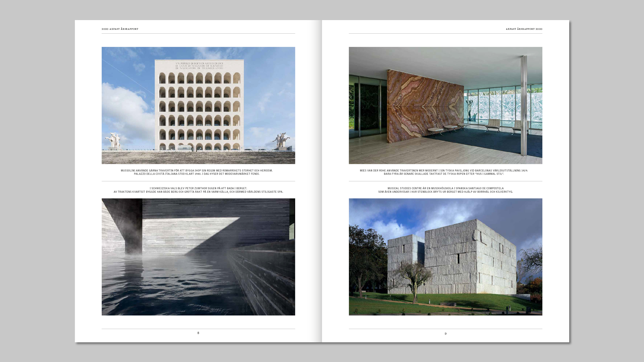Click the left header '2020 AXFAST ÅRSRAPPORT'
The height and width of the screenshot is (362, 644).
(120, 29)
